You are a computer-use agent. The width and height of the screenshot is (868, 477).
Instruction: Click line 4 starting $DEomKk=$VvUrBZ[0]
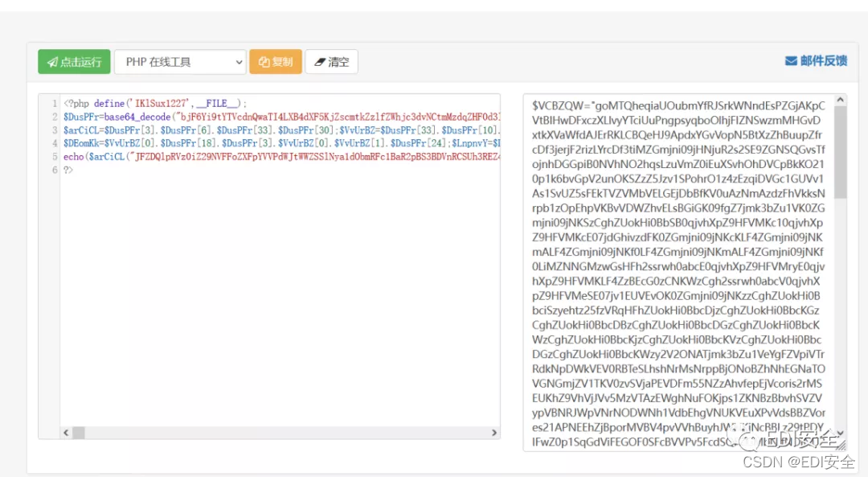click(281, 143)
